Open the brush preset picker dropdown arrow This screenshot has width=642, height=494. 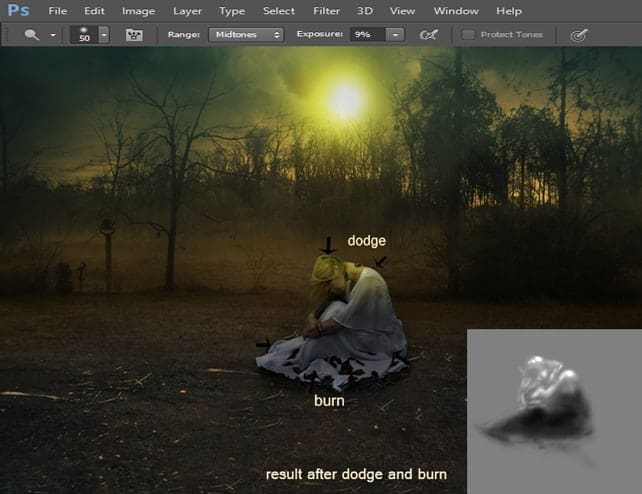[104, 35]
